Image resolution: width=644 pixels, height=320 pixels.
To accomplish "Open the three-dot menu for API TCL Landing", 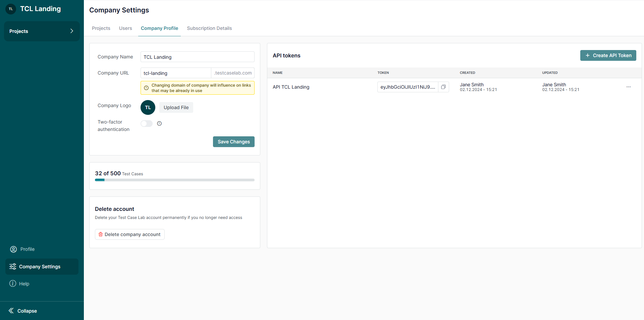I will [629, 87].
